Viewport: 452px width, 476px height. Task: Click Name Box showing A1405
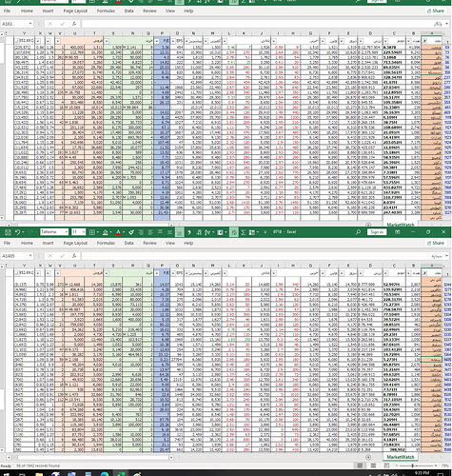pos(15,255)
